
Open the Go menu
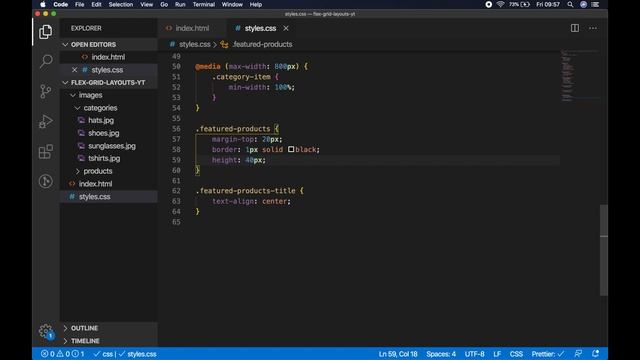tap(164, 4)
